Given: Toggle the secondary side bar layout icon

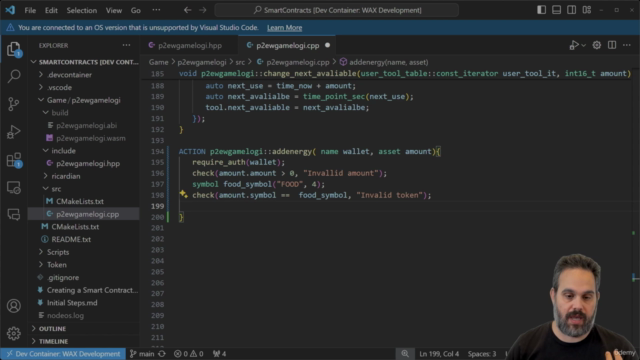Looking at the screenshot, I should coord(571,10).
